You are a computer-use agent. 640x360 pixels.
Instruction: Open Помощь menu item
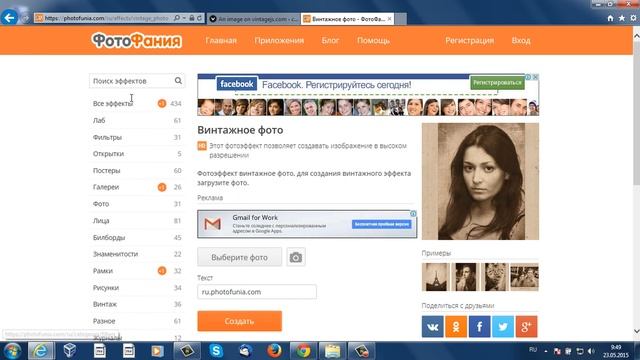point(373,40)
